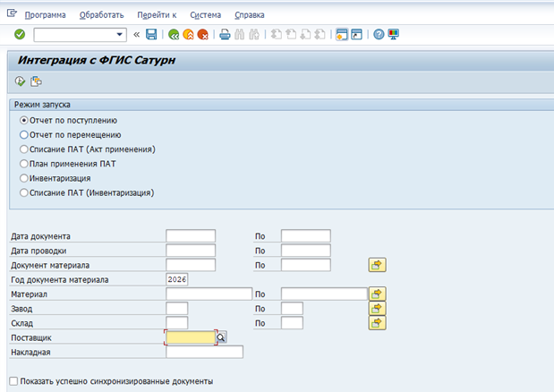Viewport: 554px width, 392px height.
Task: Click the Документ материала По field
Action: click(305, 265)
